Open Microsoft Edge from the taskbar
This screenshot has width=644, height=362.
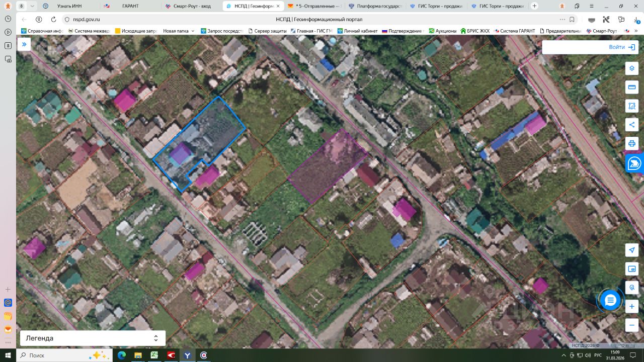click(x=121, y=355)
